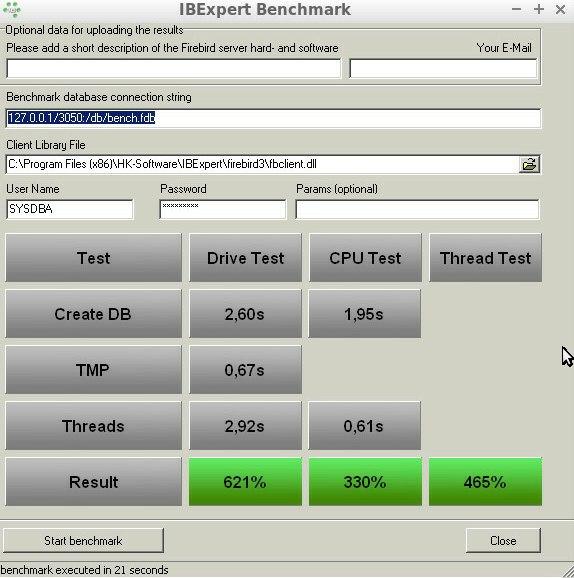This screenshot has width=574, height=578.
Task: Click the Your E-Mail input field
Action: (x=443, y=69)
